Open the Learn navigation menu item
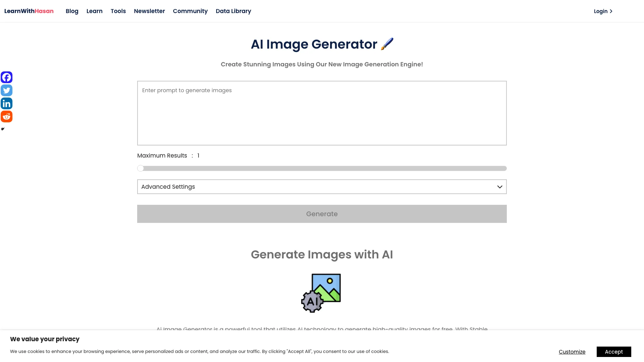The image size is (644, 362). [95, 11]
